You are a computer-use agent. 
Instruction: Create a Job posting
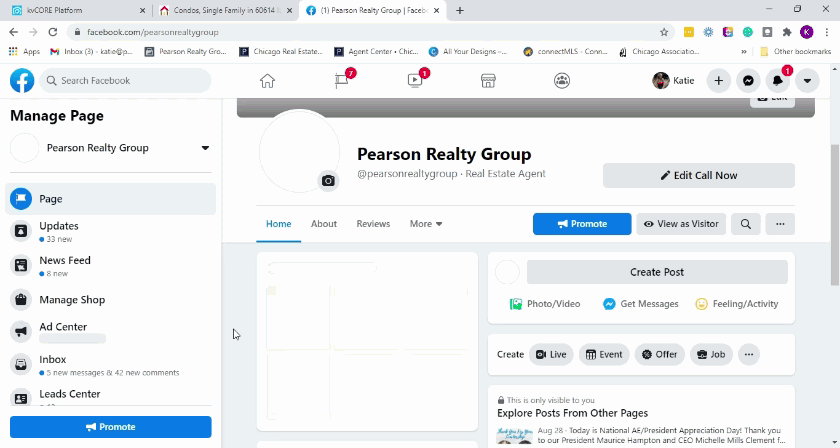(711, 354)
